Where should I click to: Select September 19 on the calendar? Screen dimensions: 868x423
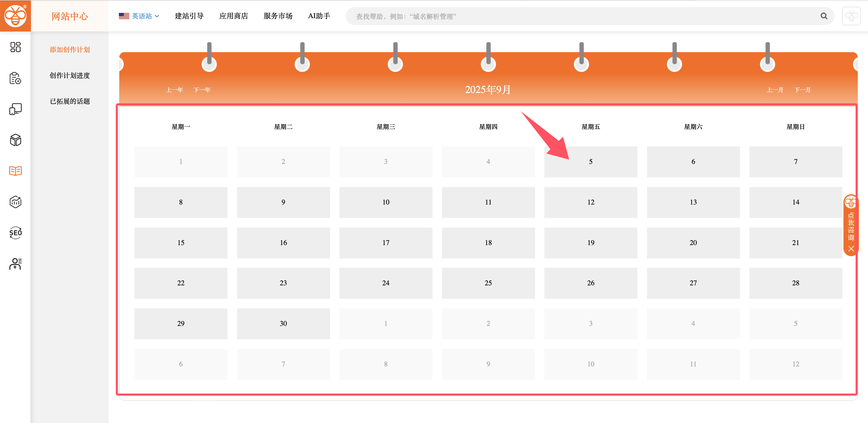click(591, 243)
